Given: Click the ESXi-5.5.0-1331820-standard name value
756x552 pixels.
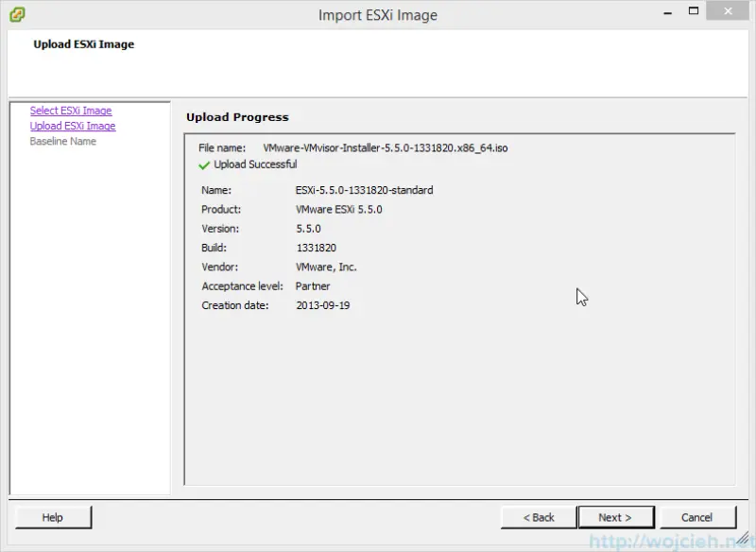Looking at the screenshot, I should coord(367,190).
